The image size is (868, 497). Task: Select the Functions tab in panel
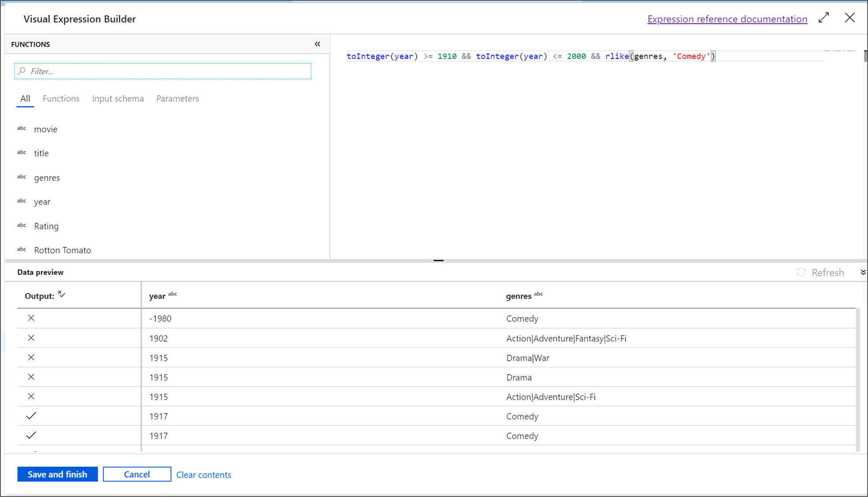click(x=61, y=98)
